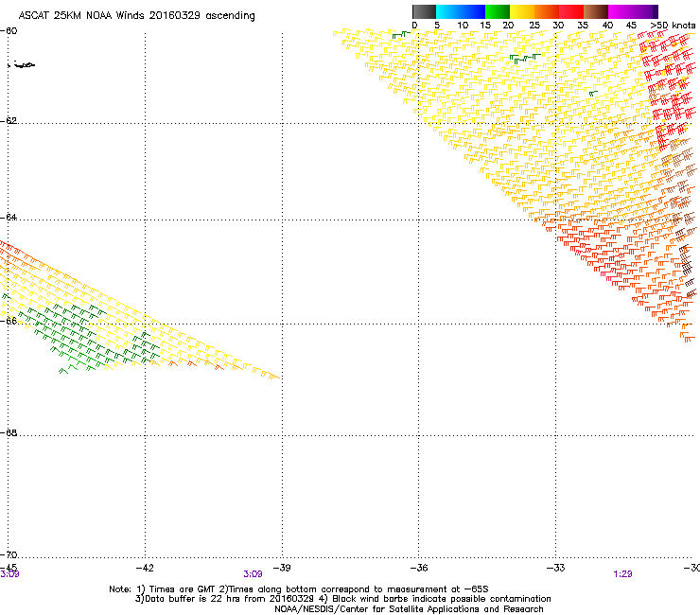
Task: Click the gray 0–5 knots color bar segment
Action: (424, 11)
